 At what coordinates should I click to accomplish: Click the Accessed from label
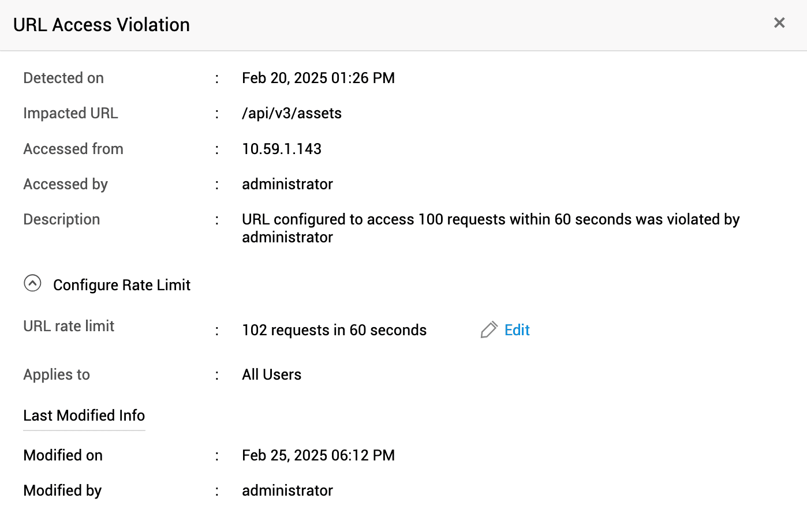[73, 149]
